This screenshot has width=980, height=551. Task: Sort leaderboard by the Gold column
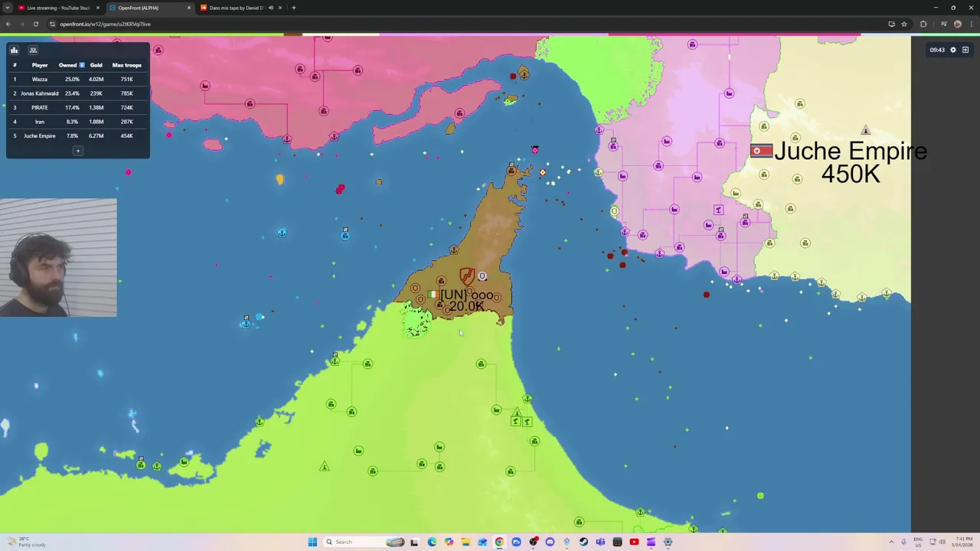coord(96,65)
